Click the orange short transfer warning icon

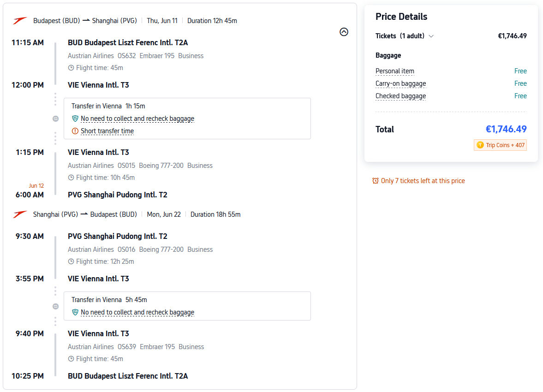point(75,131)
